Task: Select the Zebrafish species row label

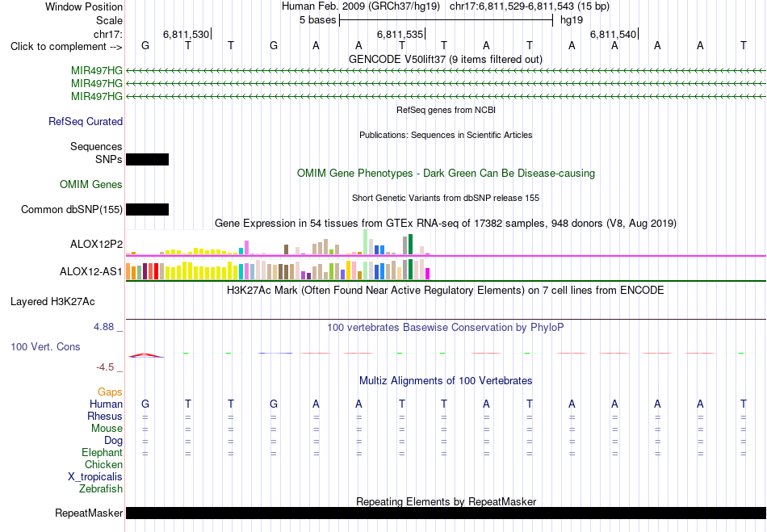Action: [x=101, y=488]
